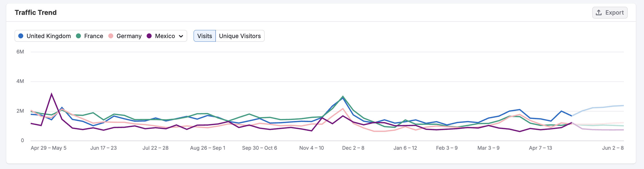Image resolution: width=644 pixels, height=169 pixels.
Task: Click the France label in the legend
Action: pyautogui.click(x=93, y=36)
